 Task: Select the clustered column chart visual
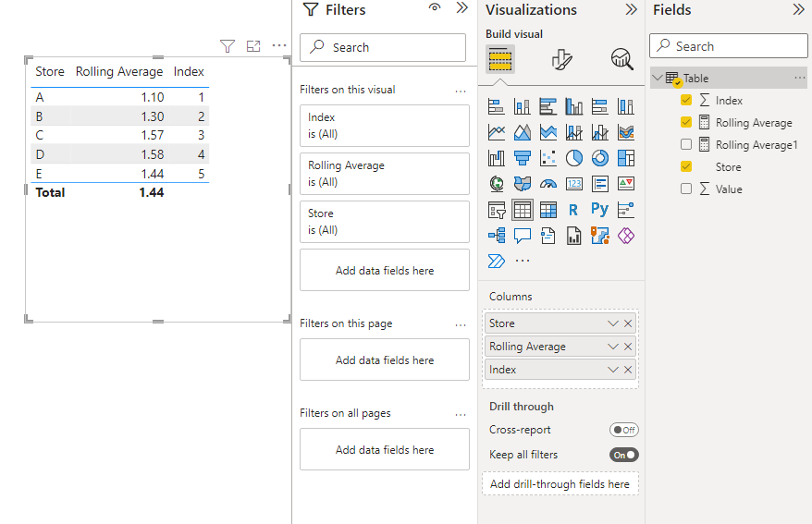tap(573, 106)
